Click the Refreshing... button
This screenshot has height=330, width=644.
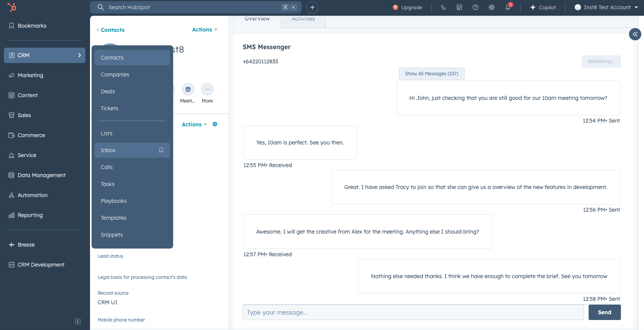pos(601,61)
